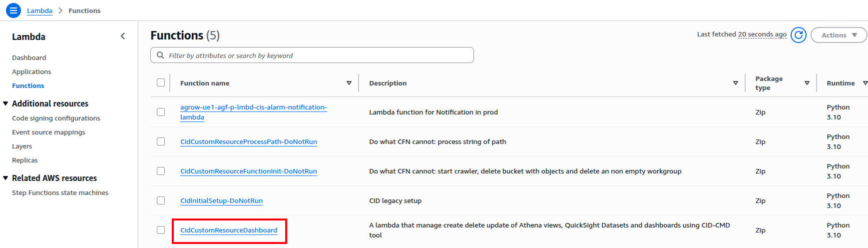Open Layers in the sidebar
The width and height of the screenshot is (868, 248).
tap(22, 146)
